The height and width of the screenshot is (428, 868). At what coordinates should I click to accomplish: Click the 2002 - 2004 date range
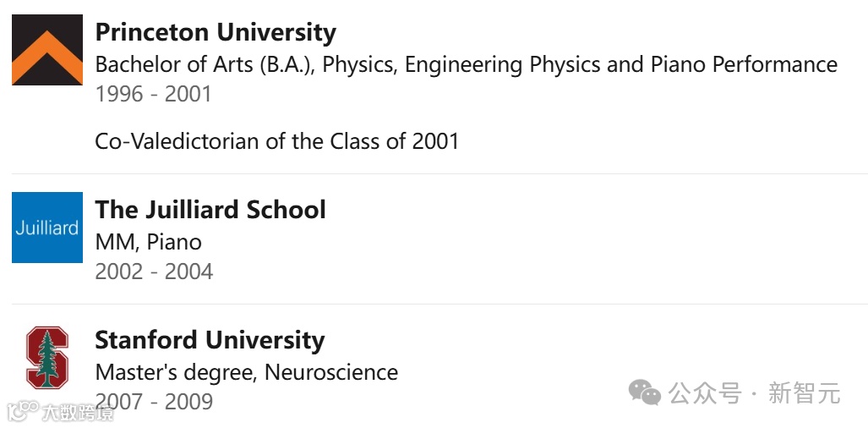[x=154, y=272]
